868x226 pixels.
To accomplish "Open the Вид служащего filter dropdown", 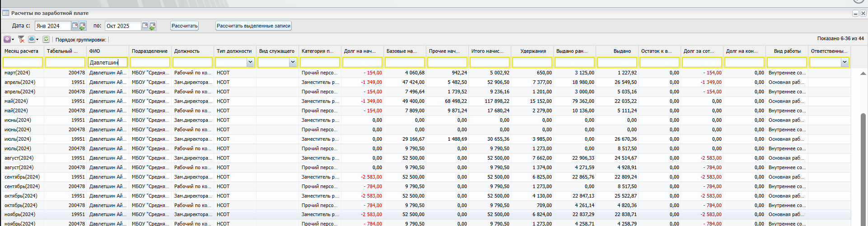I will [293, 62].
